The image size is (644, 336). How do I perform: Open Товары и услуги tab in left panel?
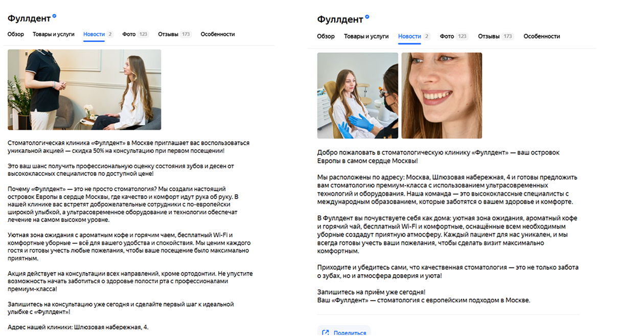coord(54,34)
